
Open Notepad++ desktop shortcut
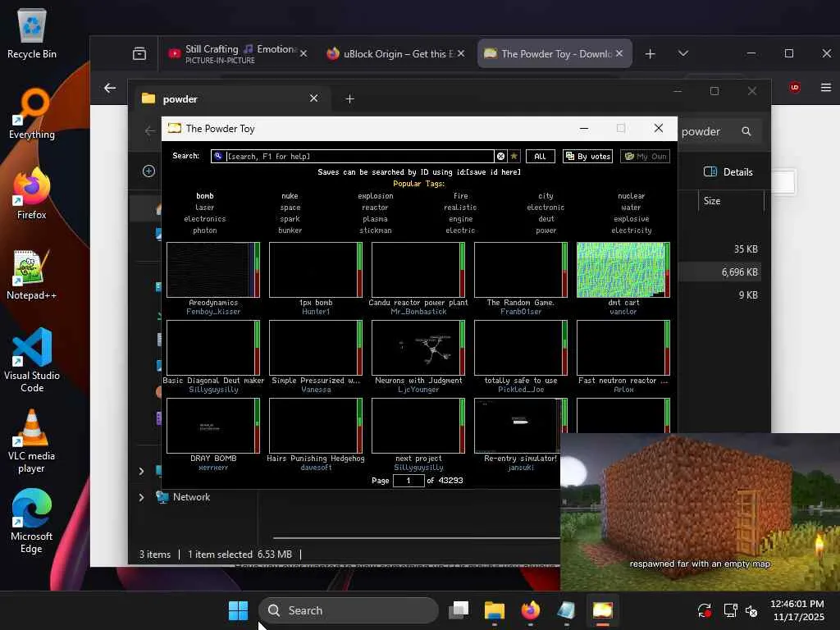click(x=32, y=274)
